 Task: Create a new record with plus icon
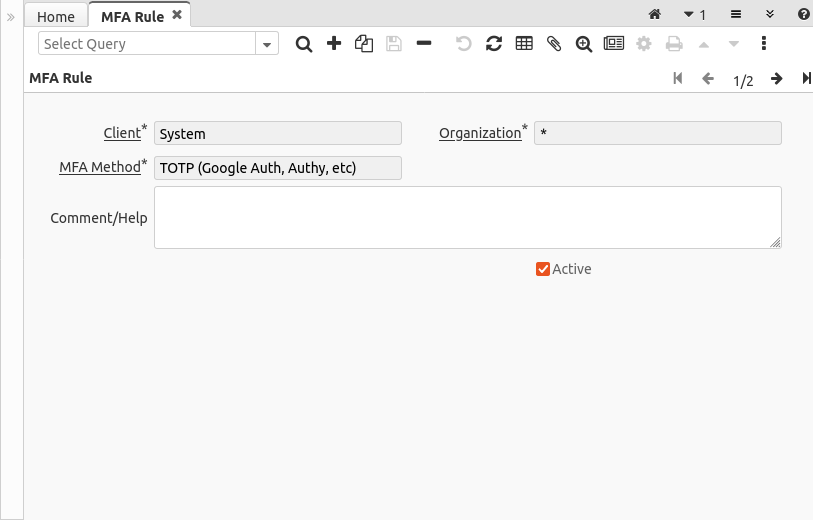coord(334,44)
